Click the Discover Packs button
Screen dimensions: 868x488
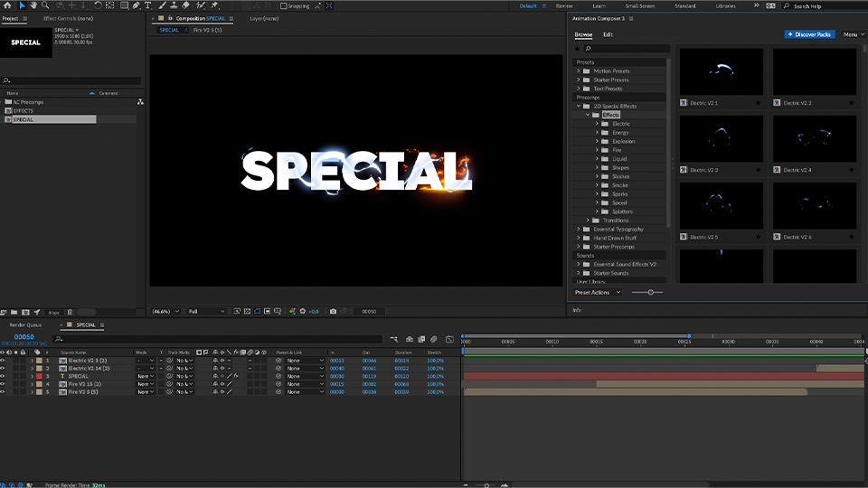(x=810, y=34)
